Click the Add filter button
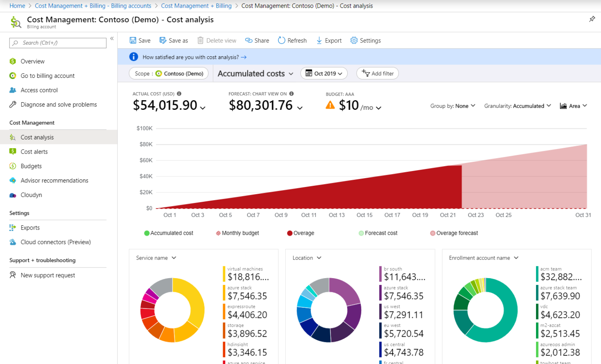The width and height of the screenshot is (601, 364). point(377,73)
